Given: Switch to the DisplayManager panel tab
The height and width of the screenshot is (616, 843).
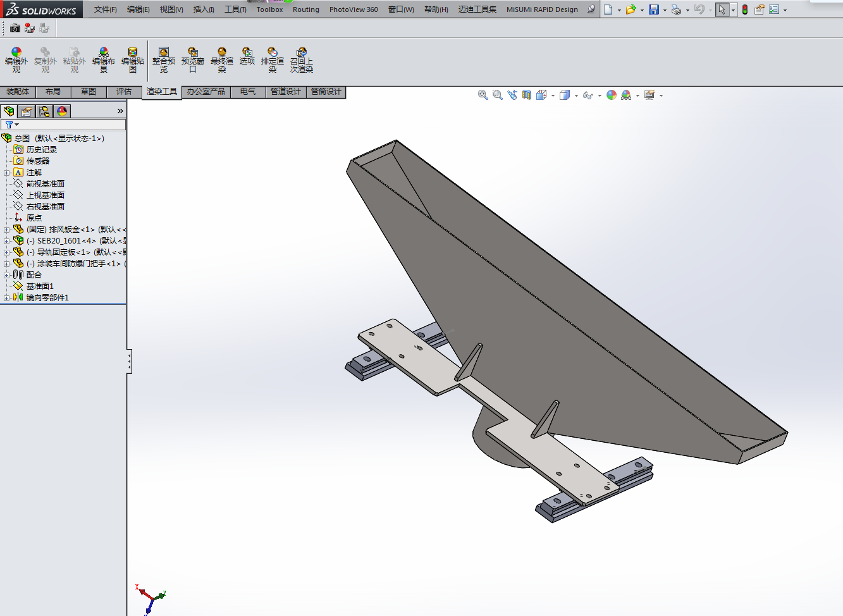Looking at the screenshot, I should pyautogui.click(x=62, y=111).
